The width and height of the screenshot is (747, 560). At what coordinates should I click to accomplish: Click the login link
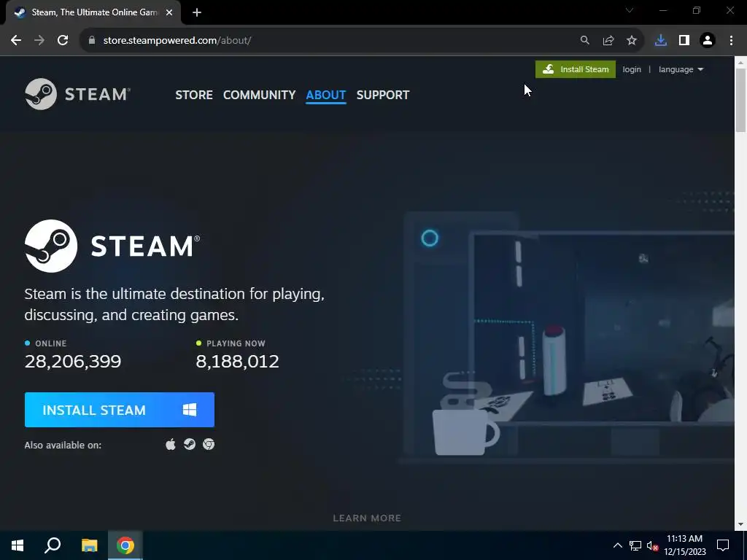pyautogui.click(x=632, y=69)
